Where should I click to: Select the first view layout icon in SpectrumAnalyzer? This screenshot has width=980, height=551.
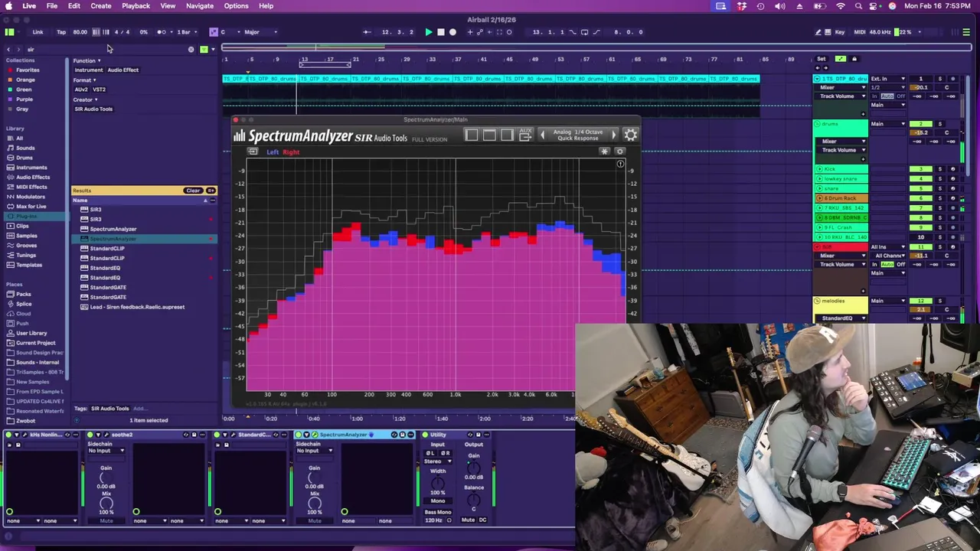coord(472,135)
